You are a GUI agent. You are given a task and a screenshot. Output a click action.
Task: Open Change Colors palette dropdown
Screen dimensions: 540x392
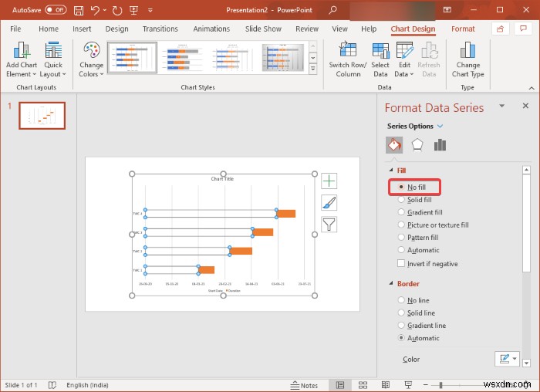coord(91,60)
